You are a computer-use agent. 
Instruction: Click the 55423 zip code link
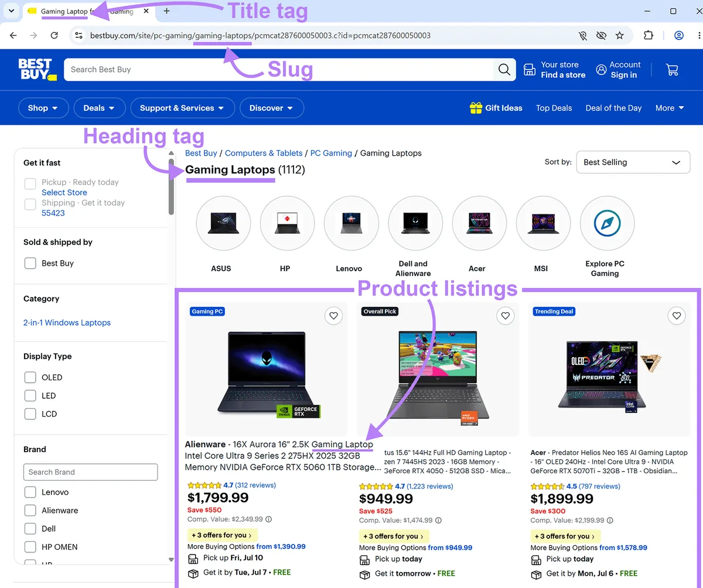coord(53,213)
